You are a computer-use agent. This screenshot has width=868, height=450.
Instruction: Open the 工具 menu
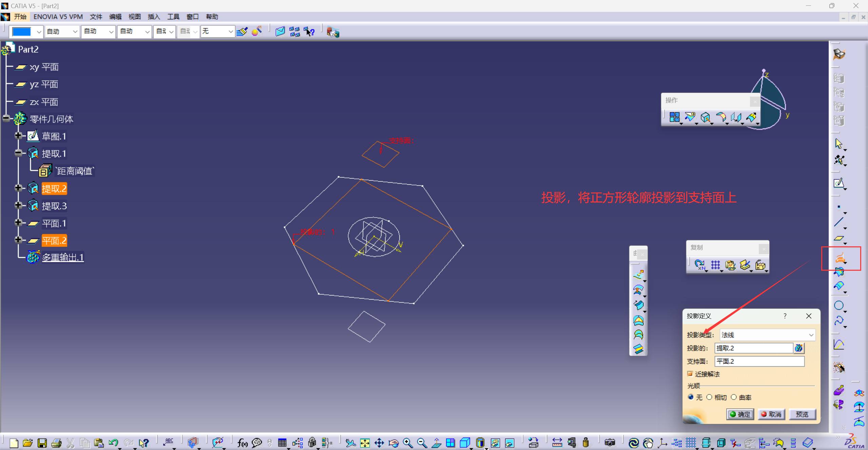(x=173, y=17)
